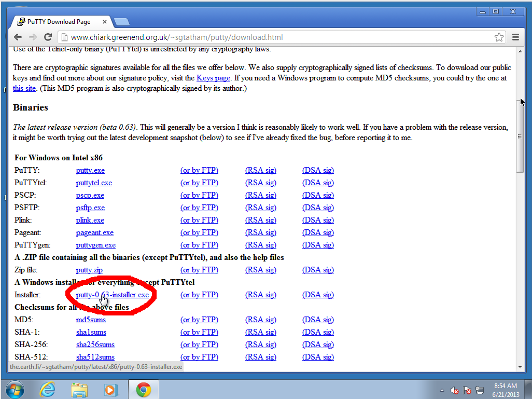Click the RSA sig link for puttygen.exe
The width and height of the screenshot is (532, 399).
click(260, 245)
